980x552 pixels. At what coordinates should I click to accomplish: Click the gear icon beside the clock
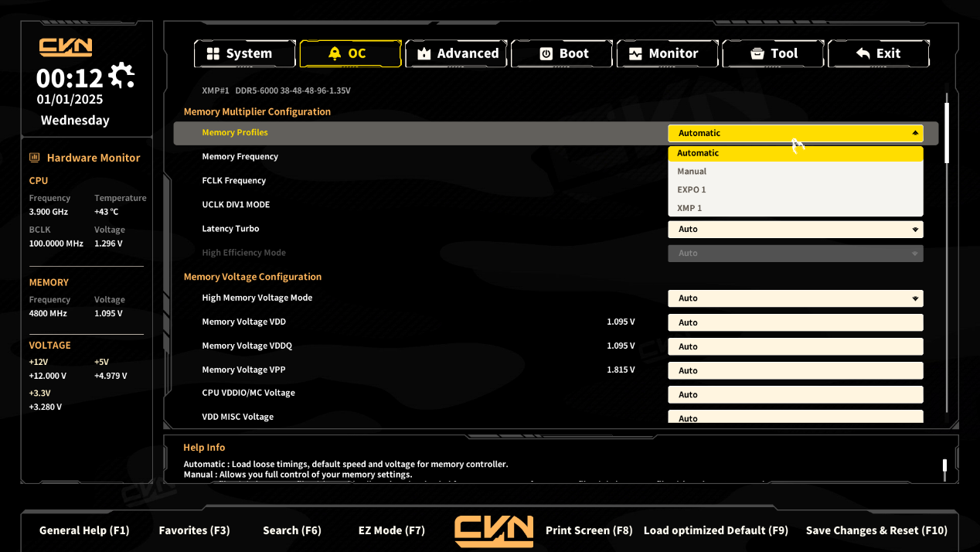click(x=121, y=76)
